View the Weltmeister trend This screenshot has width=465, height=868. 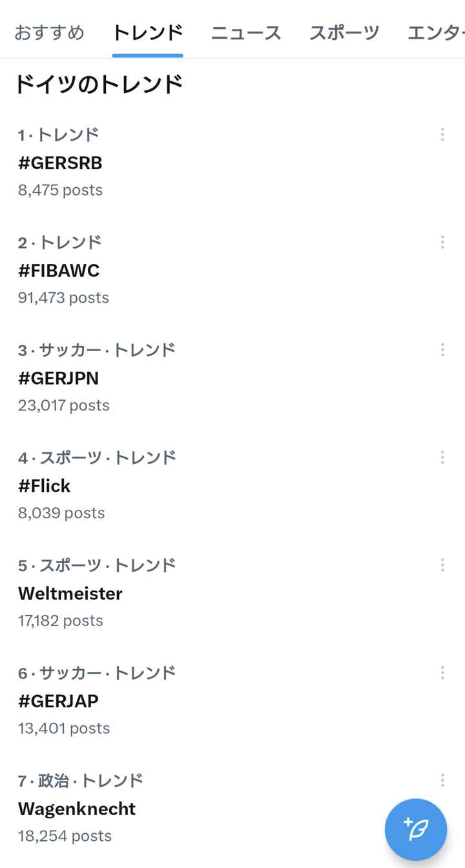click(x=70, y=594)
